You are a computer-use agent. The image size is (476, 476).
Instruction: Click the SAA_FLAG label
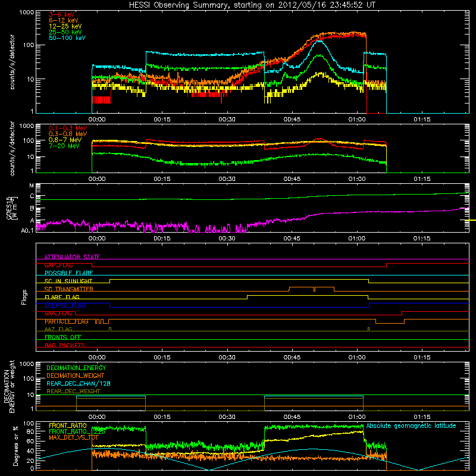point(58,314)
